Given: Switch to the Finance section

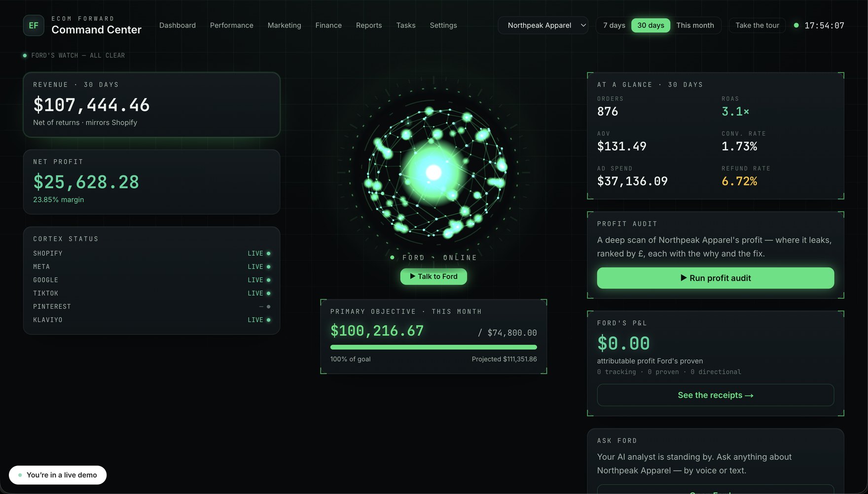Looking at the screenshot, I should (x=328, y=25).
